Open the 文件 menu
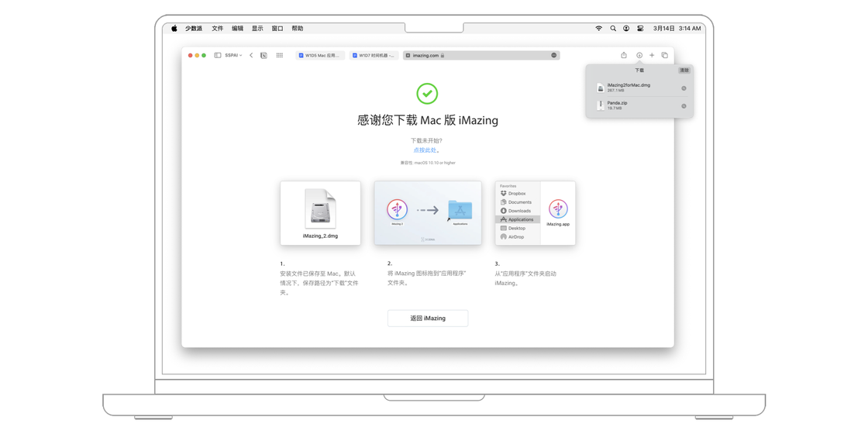 tap(218, 28)
